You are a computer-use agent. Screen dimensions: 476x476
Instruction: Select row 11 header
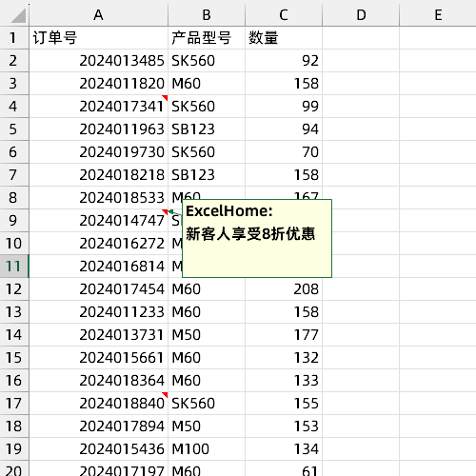14,267
